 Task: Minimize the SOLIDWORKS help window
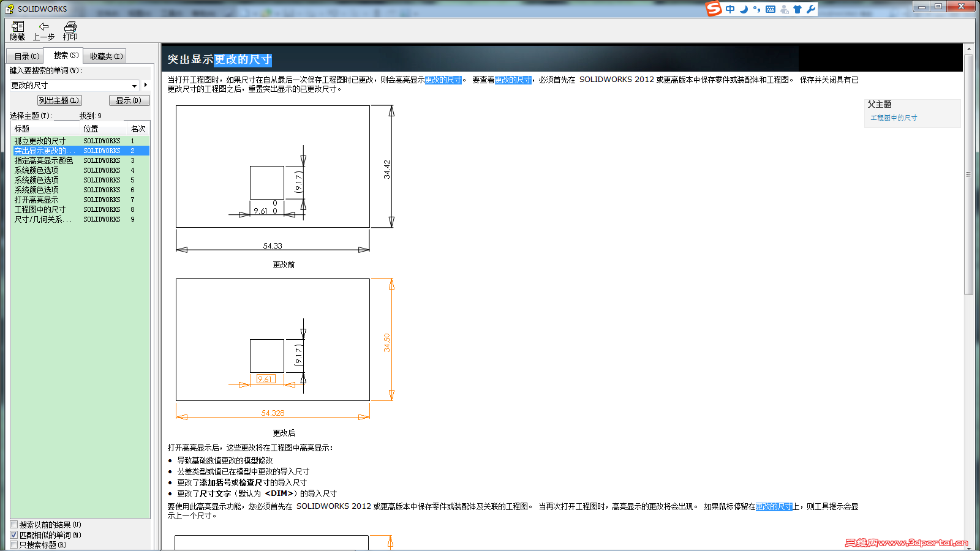922,6
